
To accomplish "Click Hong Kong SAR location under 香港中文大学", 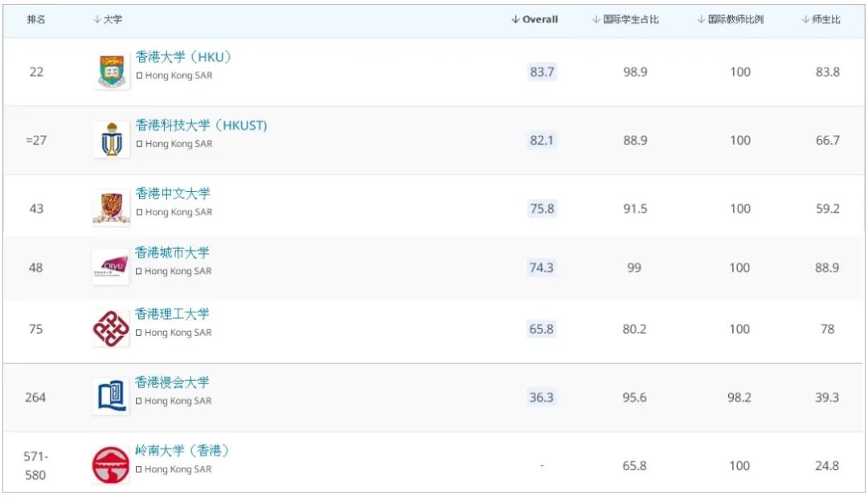I will pyautogui.click(x=174, y=212).
